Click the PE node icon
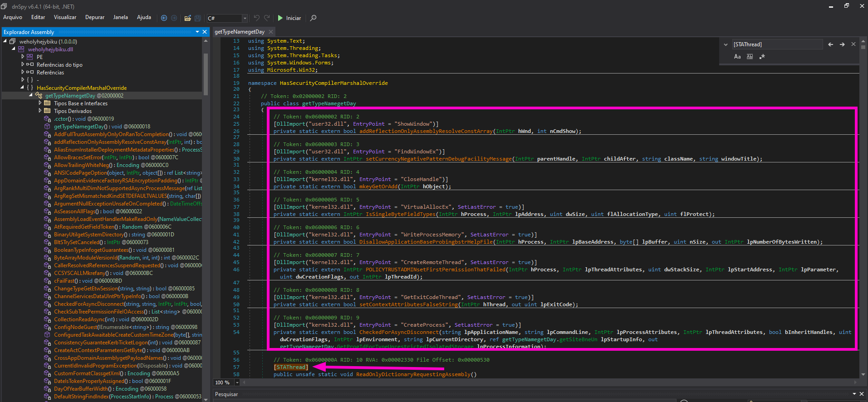Screen dimensions: 868x402 (x=30, y=57)
